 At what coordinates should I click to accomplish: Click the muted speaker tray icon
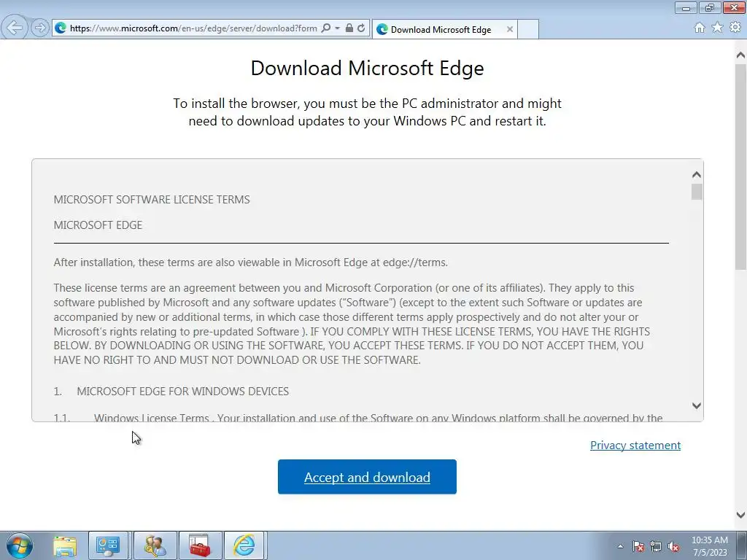673,546
